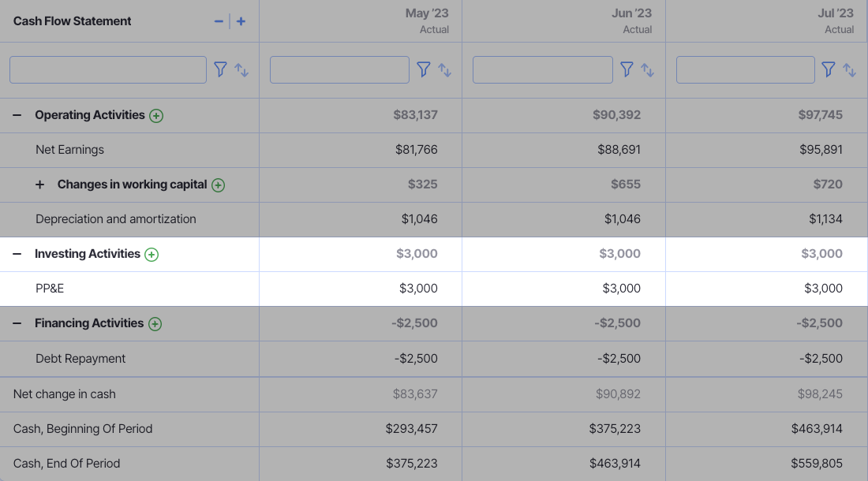The image size is (868, 481).
Task: Sort values in the May '23 column
Action: point(444,70)
